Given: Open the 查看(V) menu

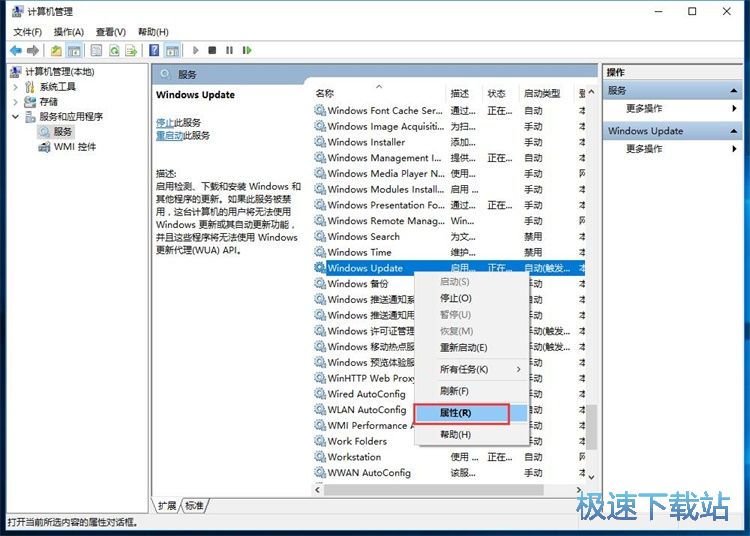Looking at the screenshot, I should pyautogui.click(x=111, y=32).
